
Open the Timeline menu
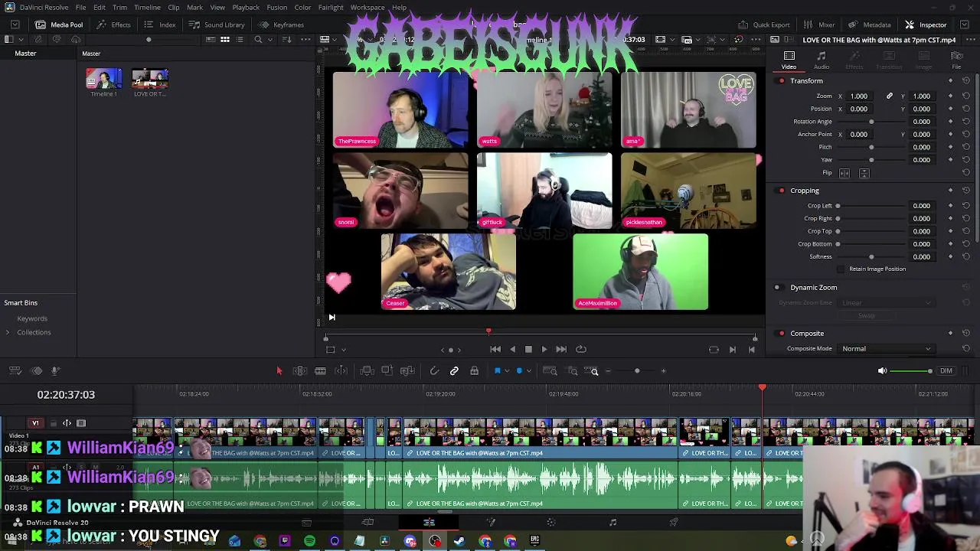click(147, 8)
